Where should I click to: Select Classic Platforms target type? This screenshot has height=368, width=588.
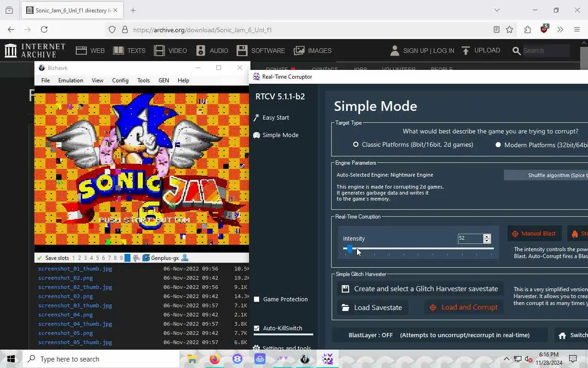point(413,144)
